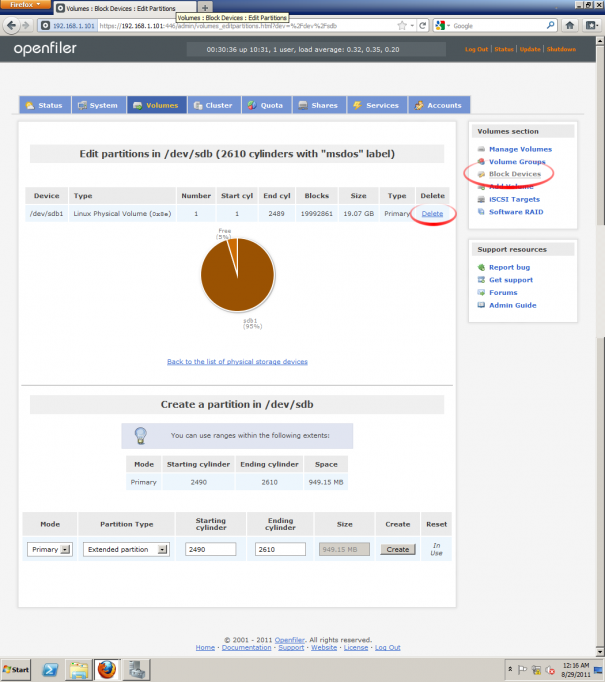Click the reload page icon

(422, 26)
